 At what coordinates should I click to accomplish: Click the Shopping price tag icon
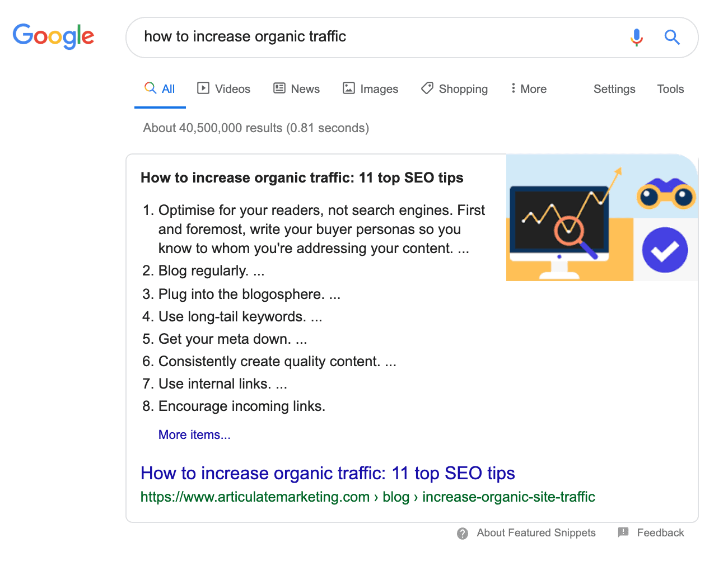427,88
